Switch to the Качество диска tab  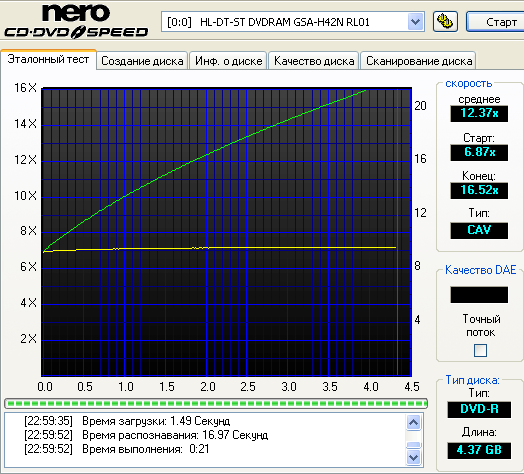pyautogui.click(x=314, y=61)
